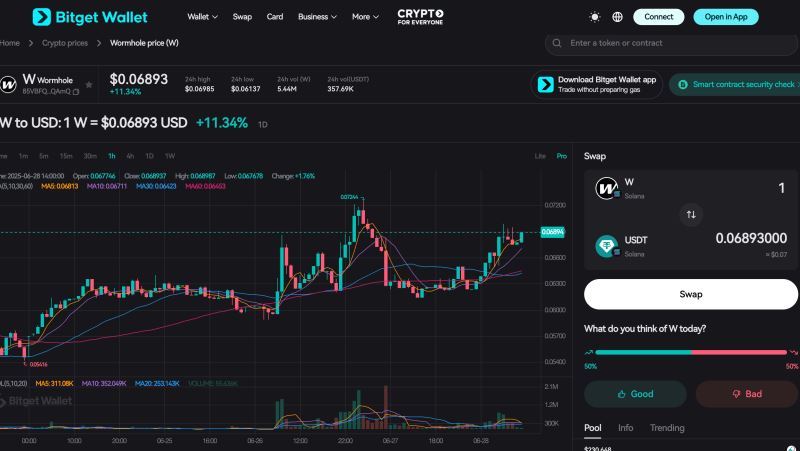This screenshot has width=800, height=451.
Task: Open the Card menu item
Action: pos(275,17)
